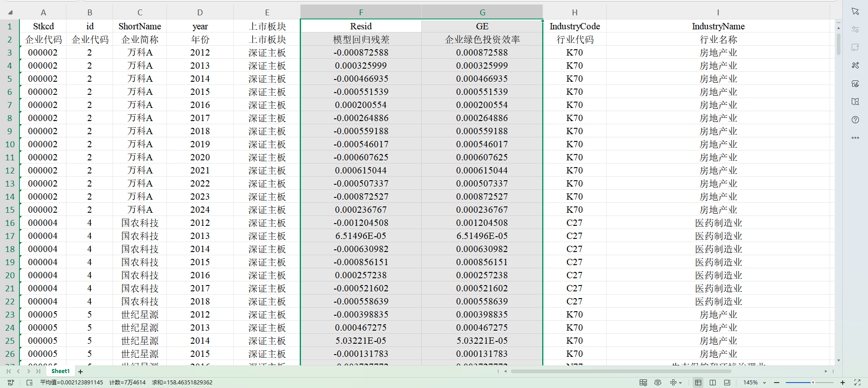Click the zoom slider handle
Image resolution: width=868 pixels, height=388 pixels.
pos(812,383)
